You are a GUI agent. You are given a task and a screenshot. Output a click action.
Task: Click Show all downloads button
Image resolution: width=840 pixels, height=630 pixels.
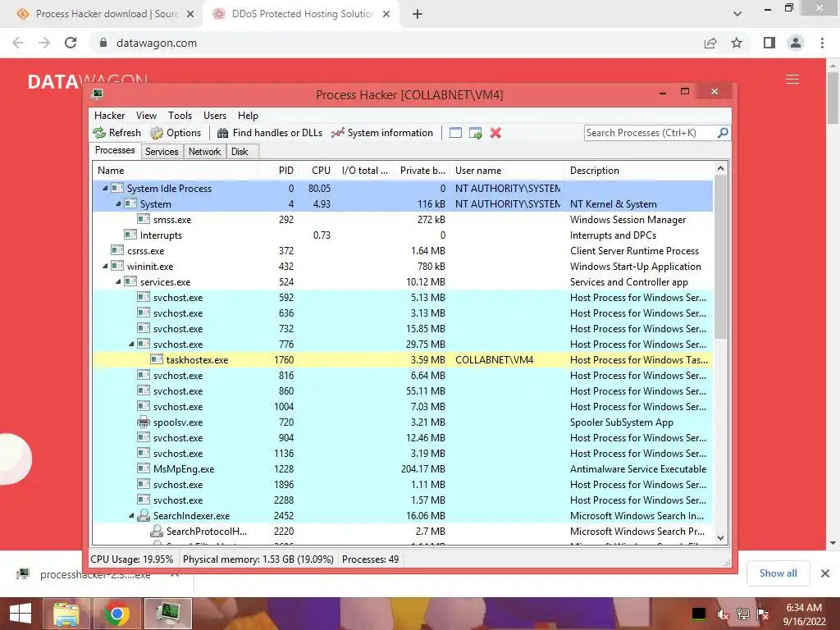(x=778, y=573)
